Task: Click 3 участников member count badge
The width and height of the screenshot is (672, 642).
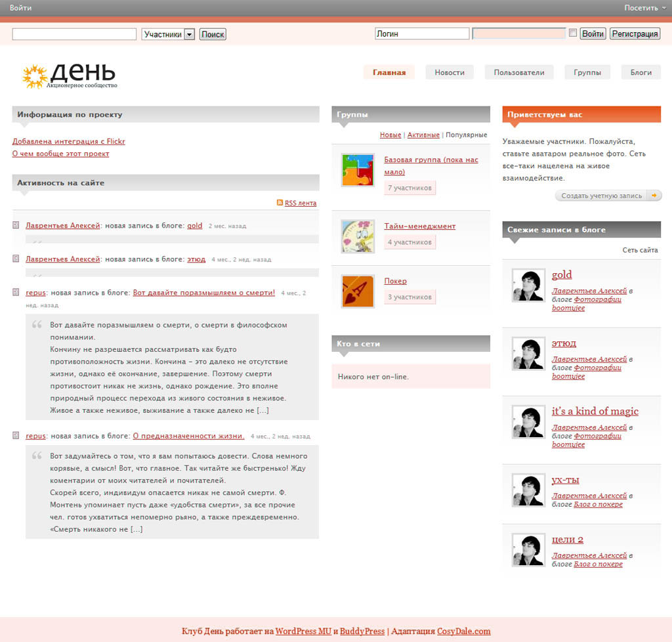Action: pos(409,297)
